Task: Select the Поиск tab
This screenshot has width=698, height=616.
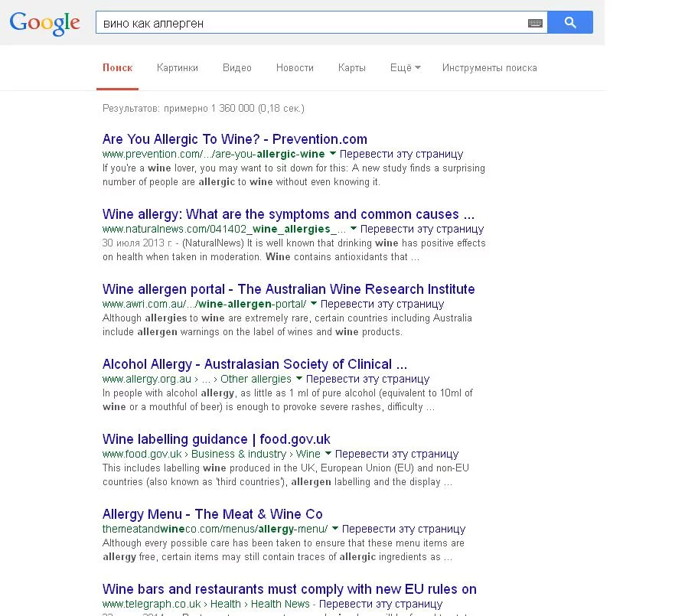Action: tap(118, 67)
